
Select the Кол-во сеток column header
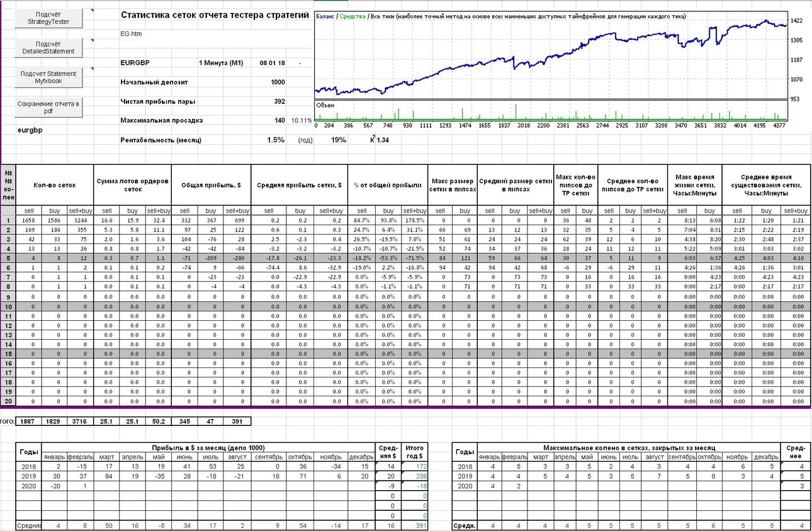click(55, 185)
